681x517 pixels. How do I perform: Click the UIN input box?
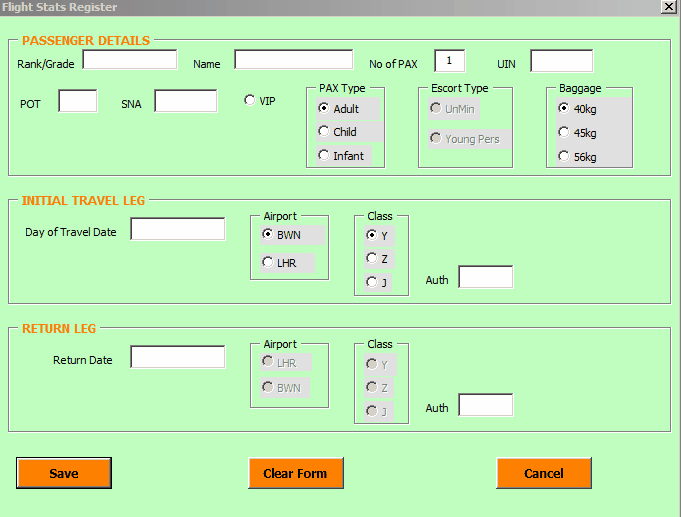pyautogui.click(x=562, y=60)
